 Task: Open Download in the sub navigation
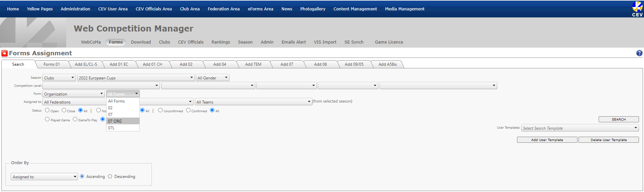[x=141, y=42]
